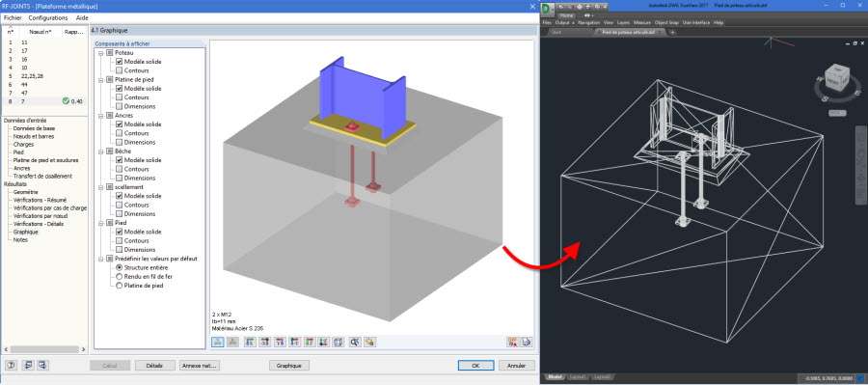This screenshot has height=385, width=868.
Task: Check Dimensions under Ancres
Action: click(120, 143)
